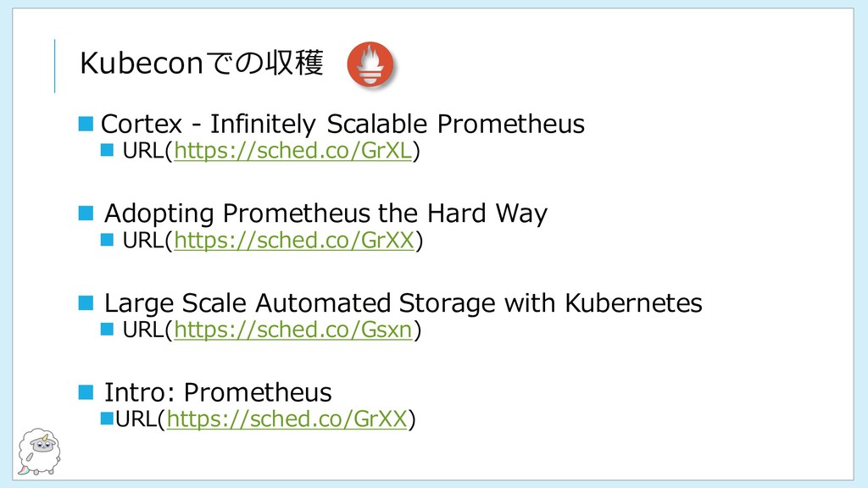Click the URL( label under Large Scale heading
The width and height of the screenshot is (868, 488).
pyautogui.click(x=147, y=330)
